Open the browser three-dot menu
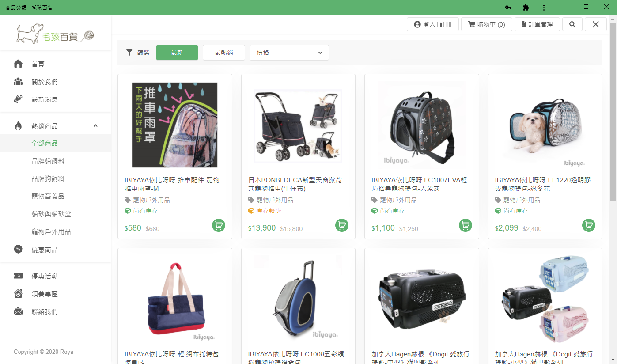Image resolution: width=617 pixels, height=364 pixels. pos(544,8)
